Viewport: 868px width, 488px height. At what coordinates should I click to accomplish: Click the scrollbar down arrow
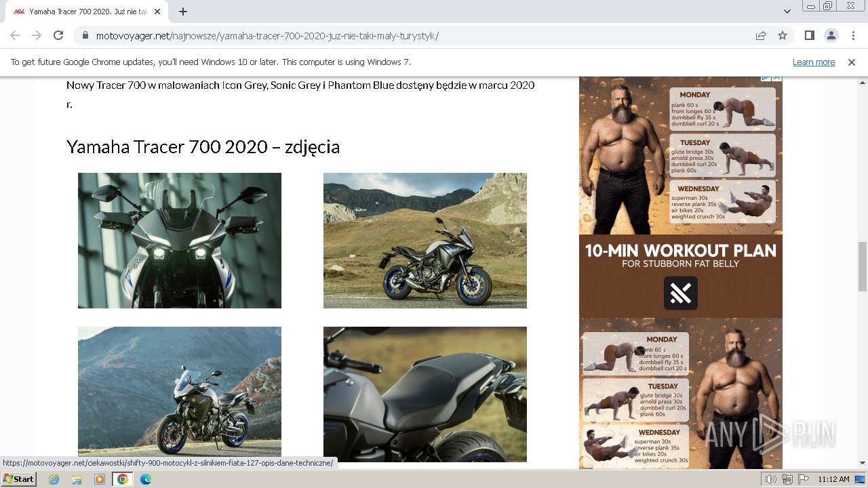point(863,463)
